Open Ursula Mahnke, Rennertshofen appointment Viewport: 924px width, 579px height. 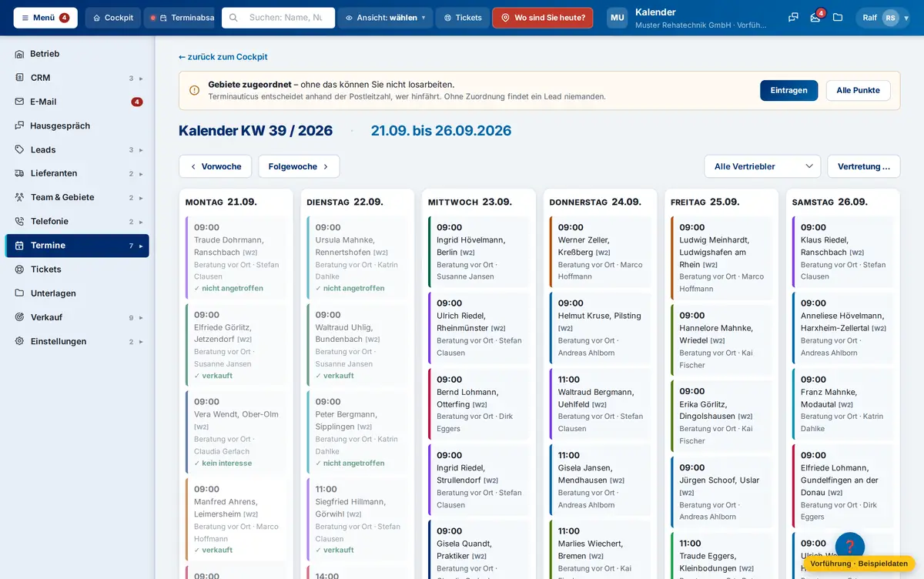pos(357,257)
